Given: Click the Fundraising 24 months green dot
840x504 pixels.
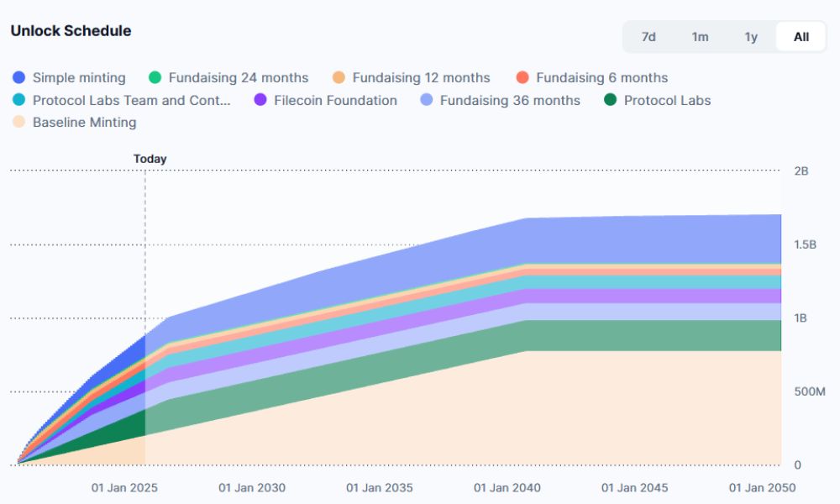Looking at the screenshot, I should pos(155,78).
